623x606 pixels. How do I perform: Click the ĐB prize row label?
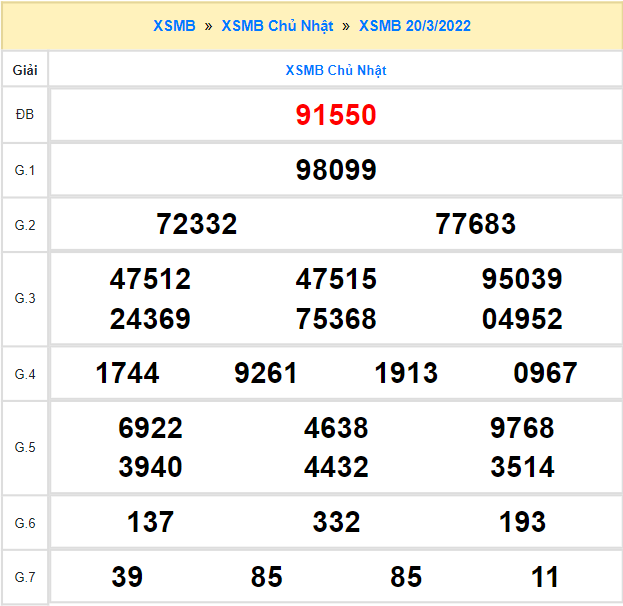coord(25,115)
